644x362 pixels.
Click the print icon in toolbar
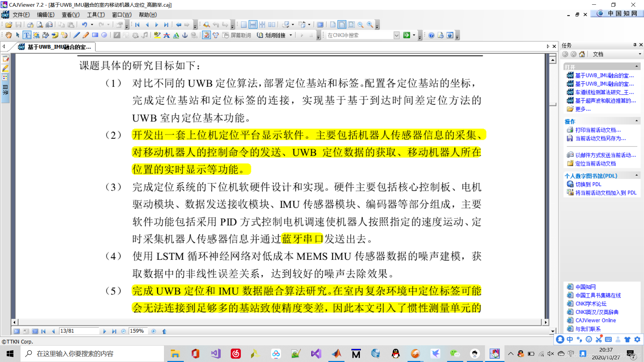pos(30,24)
